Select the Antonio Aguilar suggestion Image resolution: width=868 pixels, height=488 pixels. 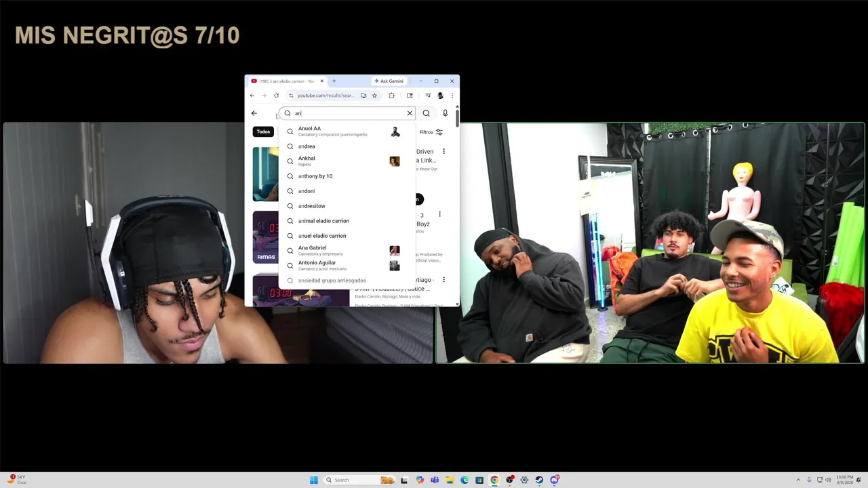click(347, 266)
